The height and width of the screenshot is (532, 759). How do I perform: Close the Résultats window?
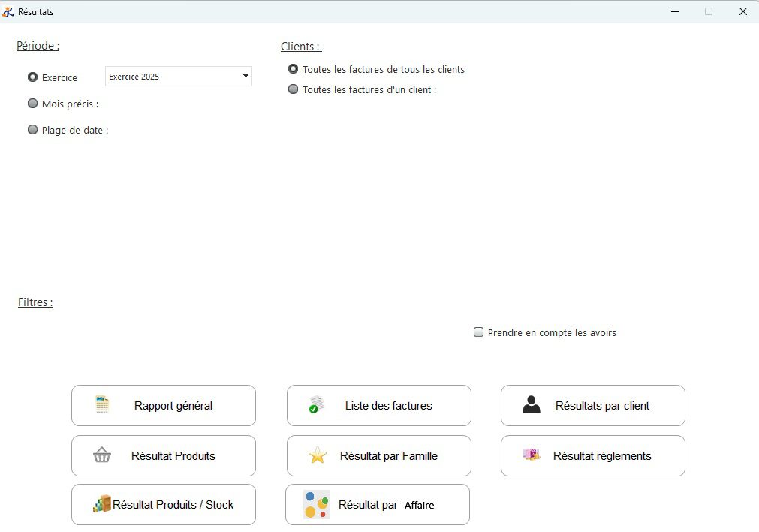point(742,11)
